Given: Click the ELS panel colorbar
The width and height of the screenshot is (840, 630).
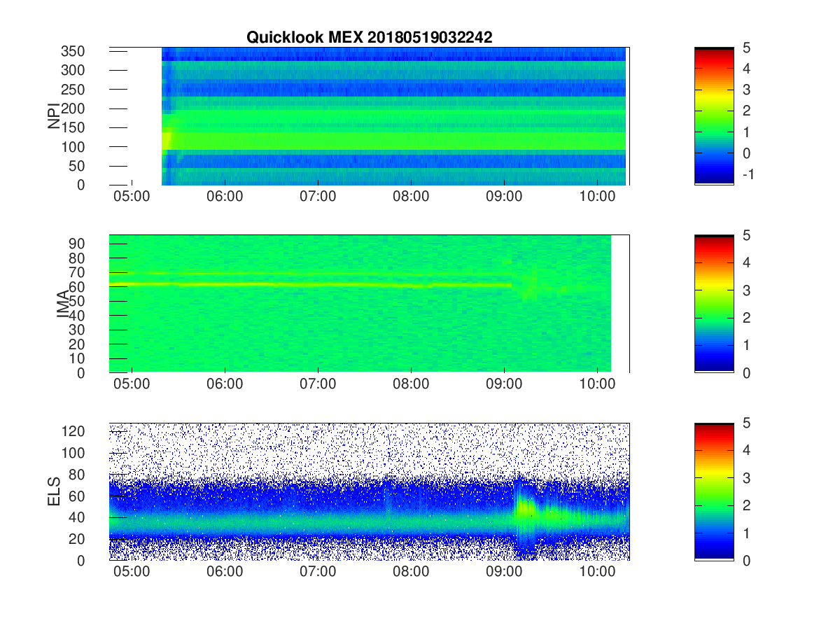Looking at the screenshot, I should coord(714,491).
